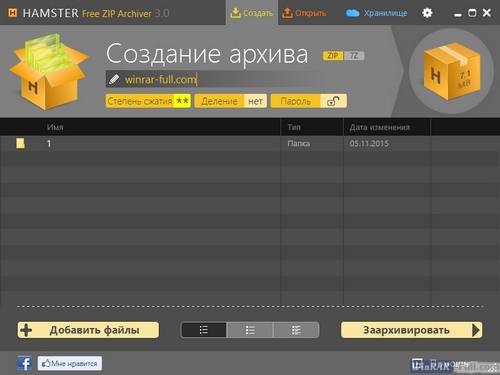Viewport: 500px width, 375px height.
Task: Select the second list view mode
Action: pos(250,330)
